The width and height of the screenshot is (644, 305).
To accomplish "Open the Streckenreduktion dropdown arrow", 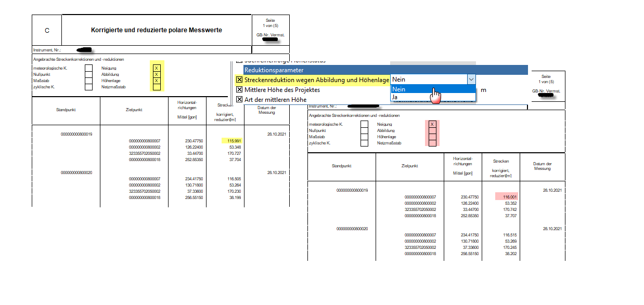I will pyautogui.click(x=471, y=79).
